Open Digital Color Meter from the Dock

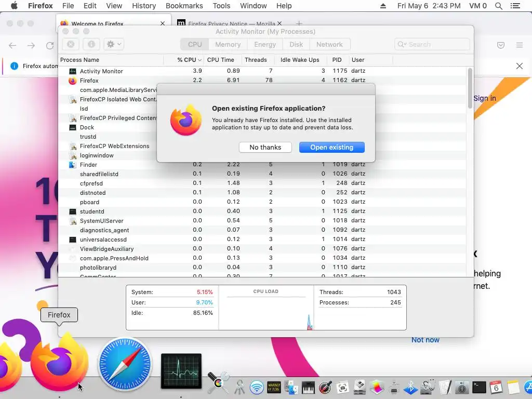(x=325, y=387)
